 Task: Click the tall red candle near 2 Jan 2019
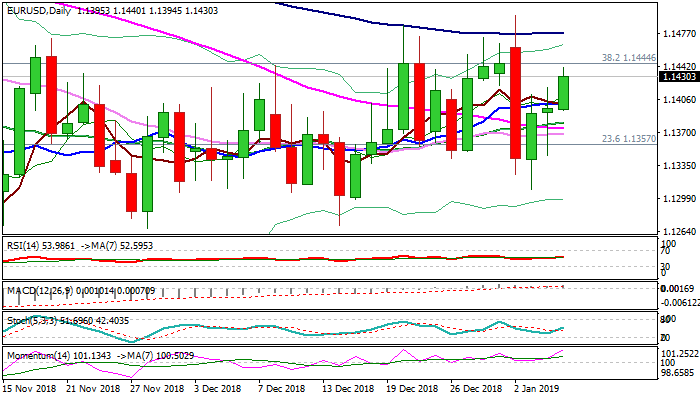tap(515, 102)
